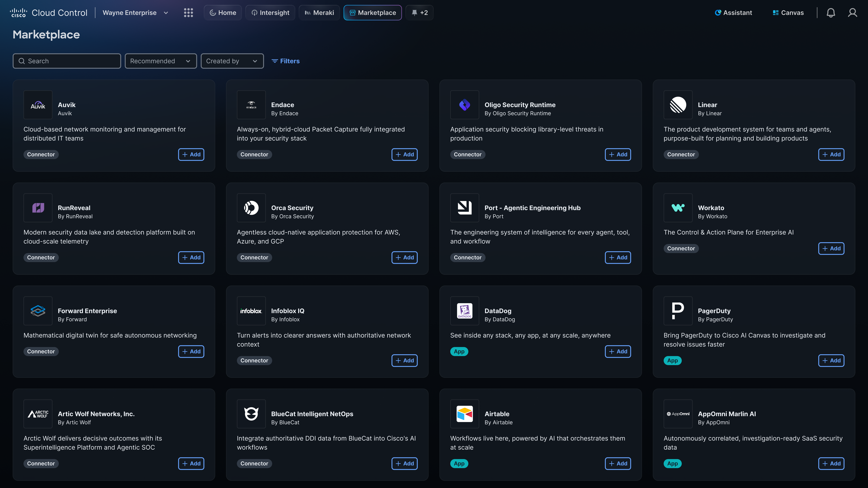The width and height of the screenshot is (868, 488).
Task: Click the DataDog logo icon
Action: tap(465, 311)
